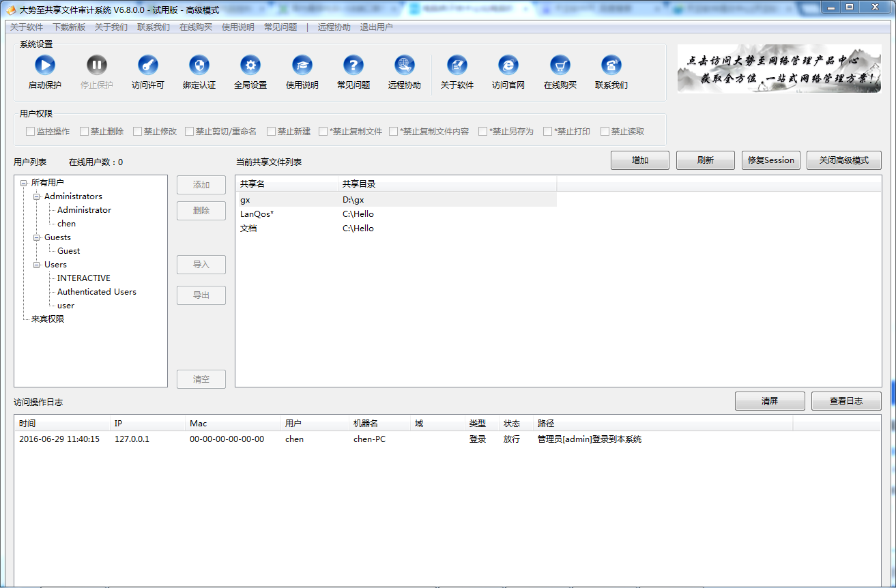896x588 pixels.
Task: Open 使用说明 menu item
Action: point(238,27)
